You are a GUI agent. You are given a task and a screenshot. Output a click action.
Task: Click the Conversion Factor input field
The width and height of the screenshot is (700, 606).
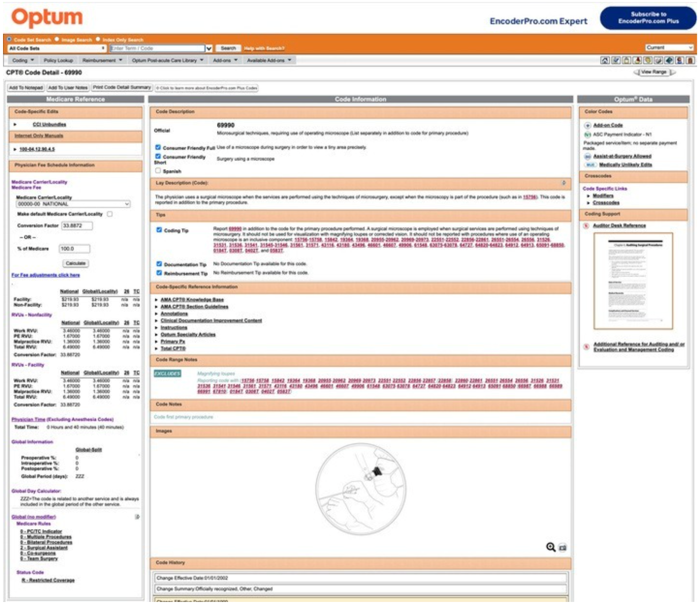click(76, 226)
